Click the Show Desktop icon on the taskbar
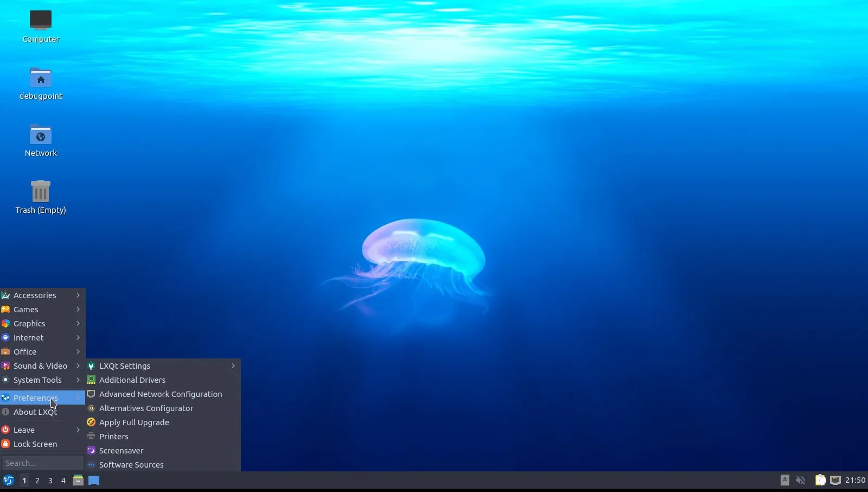 click(x=94, y=481)
